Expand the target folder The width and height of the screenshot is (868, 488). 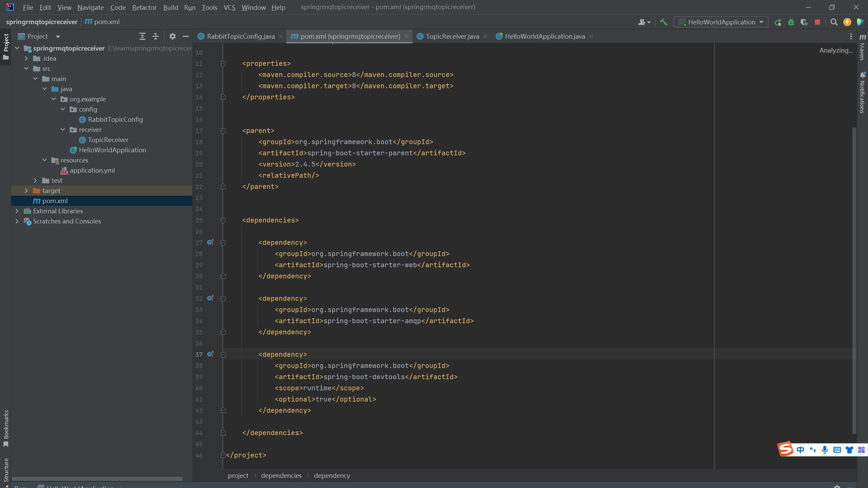(x=26, y=191)
